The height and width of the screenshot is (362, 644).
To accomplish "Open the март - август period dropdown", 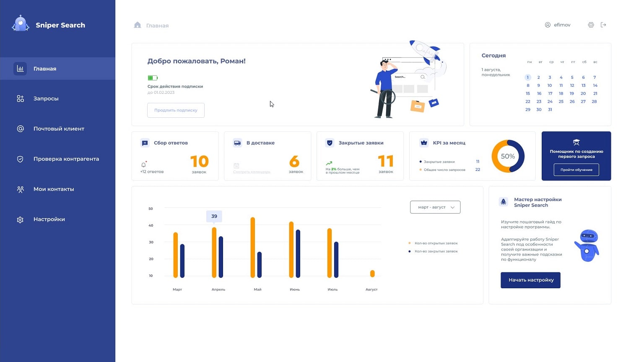I will click(435, 207).
